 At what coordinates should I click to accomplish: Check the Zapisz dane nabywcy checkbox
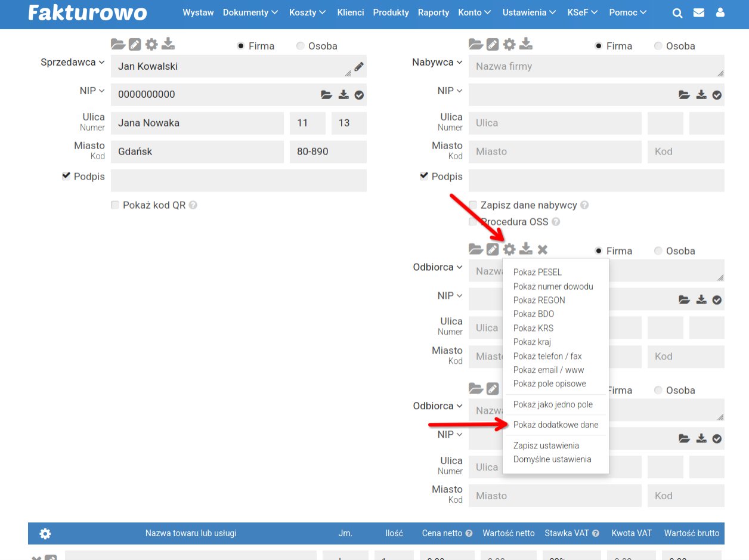tap(473, 205)
